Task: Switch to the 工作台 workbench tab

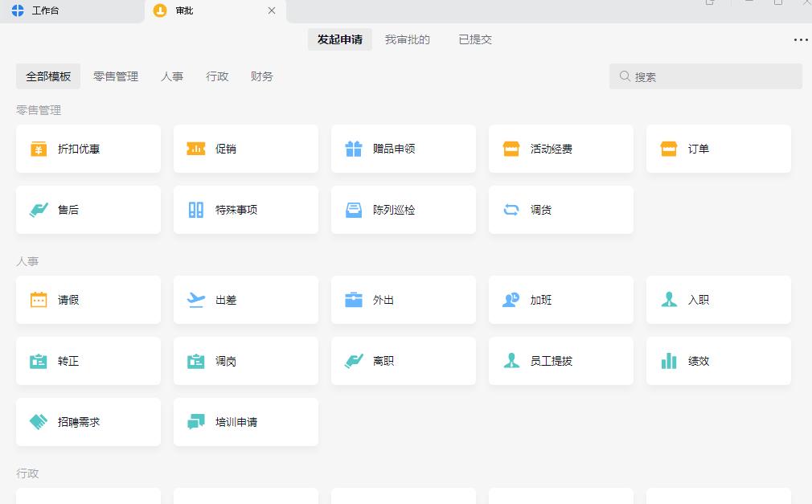Action: 44,11
